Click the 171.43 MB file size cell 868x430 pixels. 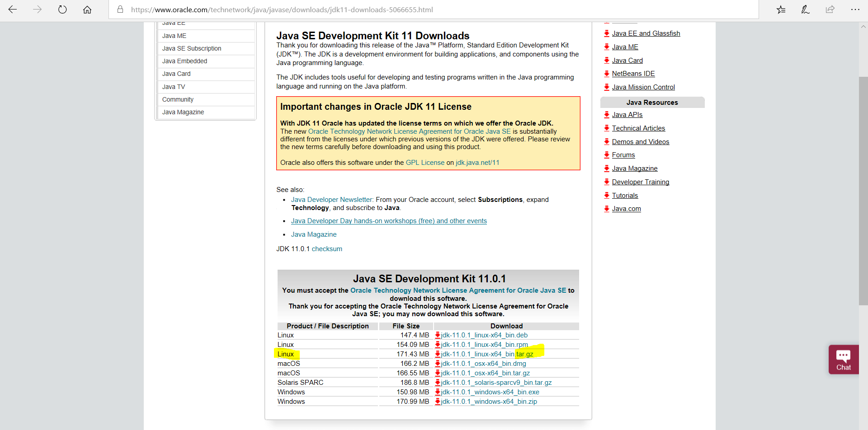[406, 354]
